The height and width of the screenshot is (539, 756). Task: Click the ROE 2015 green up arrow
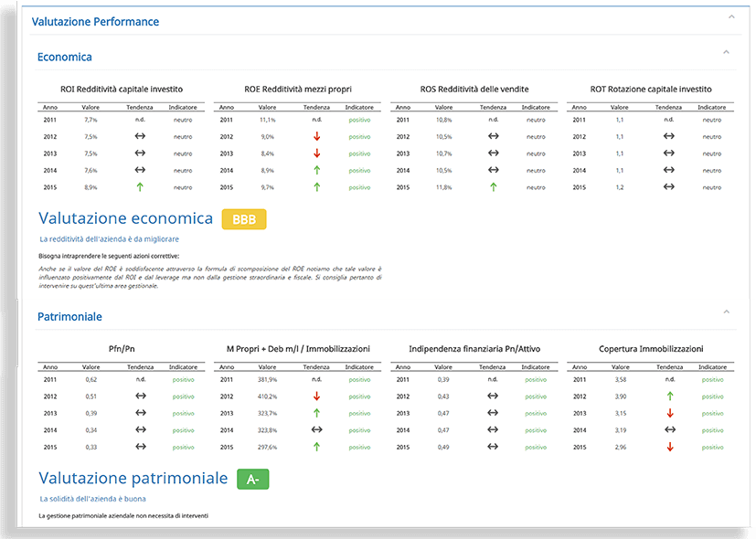[x=317, y=187]
